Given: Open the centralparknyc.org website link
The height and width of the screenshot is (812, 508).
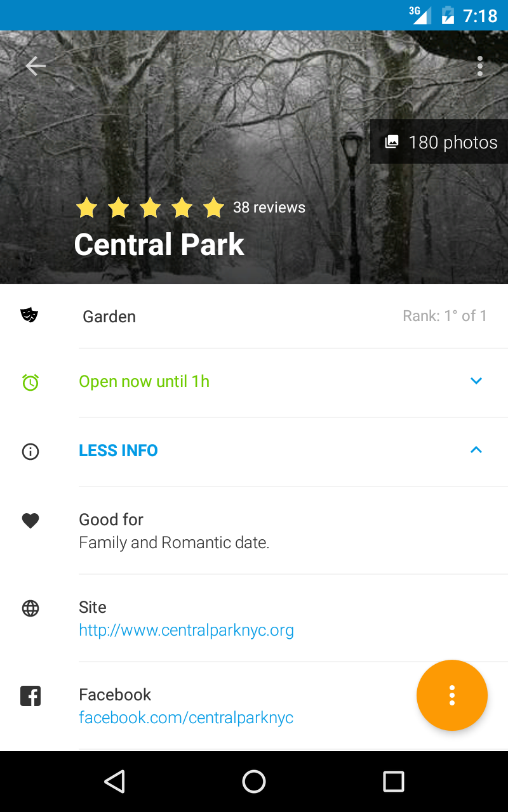Looking at the screenshot, I should tap(186, 631).
